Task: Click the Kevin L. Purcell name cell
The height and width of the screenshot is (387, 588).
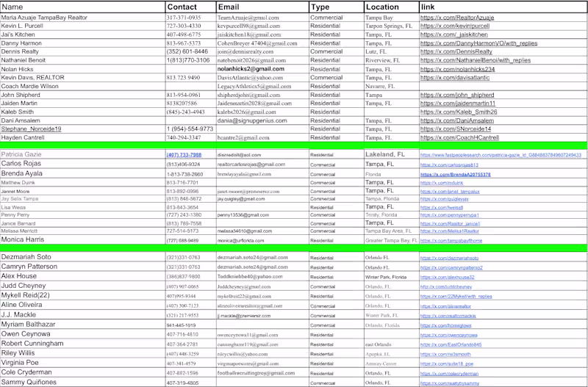Action: point(82,26)
